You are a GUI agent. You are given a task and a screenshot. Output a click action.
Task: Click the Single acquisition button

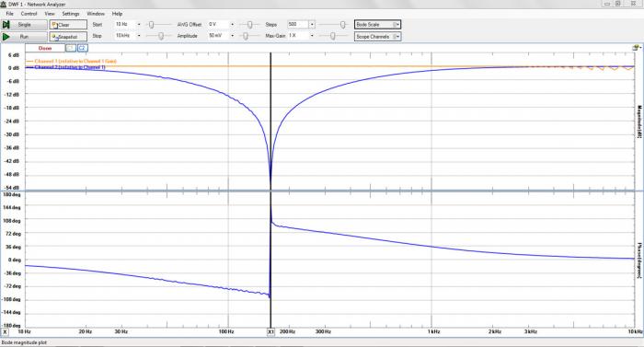[24, 25]
